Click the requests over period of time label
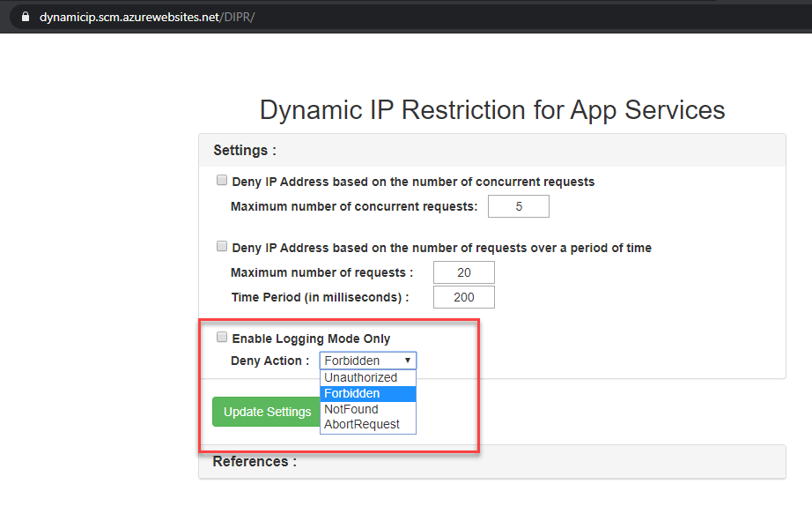This screenshot has width=812, height=506. tap(441, 248)
